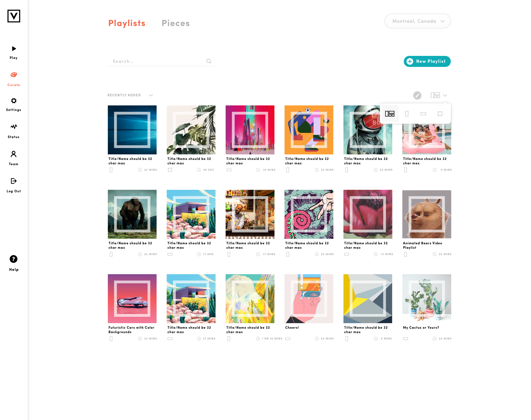The height and width of the screenshot is (420, 531).
Task: Open the Status activity icon
Action: pyautogui.click(x=14, y=127)
